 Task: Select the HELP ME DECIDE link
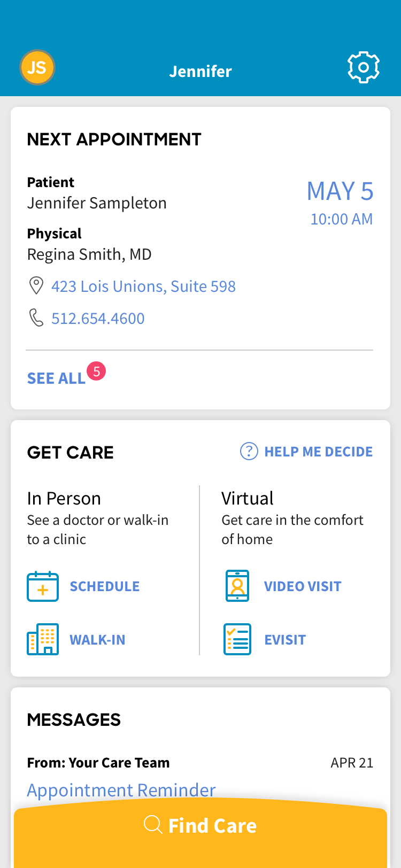pos(319,452)
